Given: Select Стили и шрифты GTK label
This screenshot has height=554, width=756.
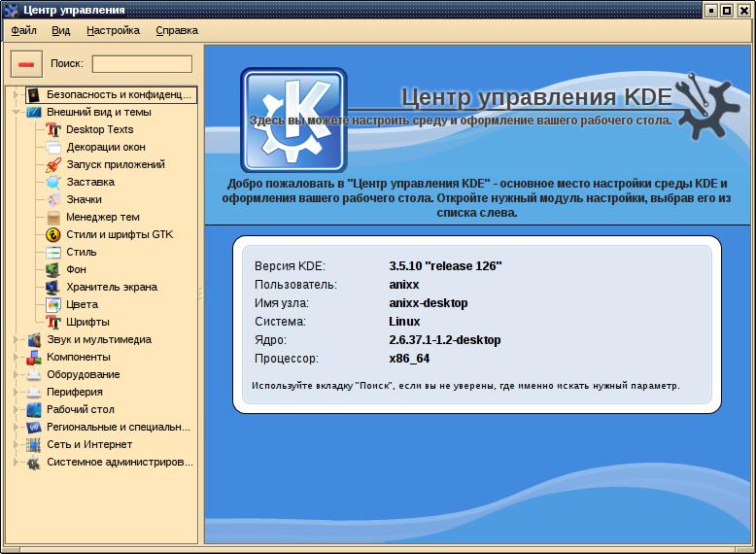Looking at the screenshot, I should point(120,235).
